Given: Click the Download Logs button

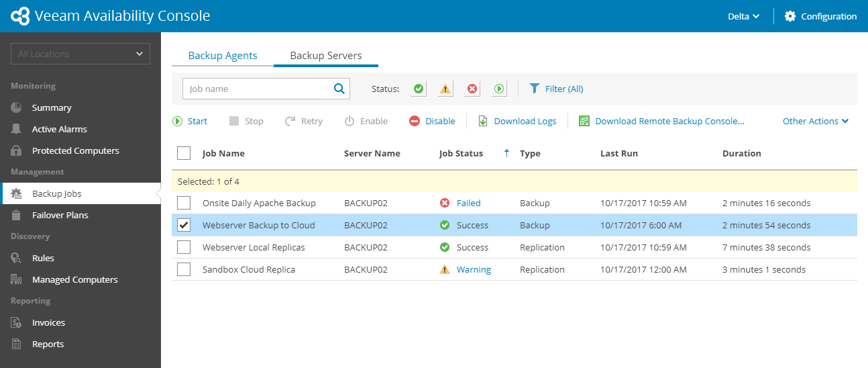Looking at the screenshot, I should click(x=517, y=121).
